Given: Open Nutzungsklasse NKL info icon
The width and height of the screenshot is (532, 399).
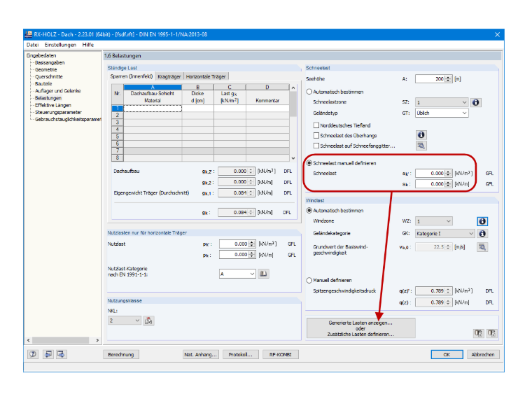Looking at the screenshot, I should click(x=148, y=321).
